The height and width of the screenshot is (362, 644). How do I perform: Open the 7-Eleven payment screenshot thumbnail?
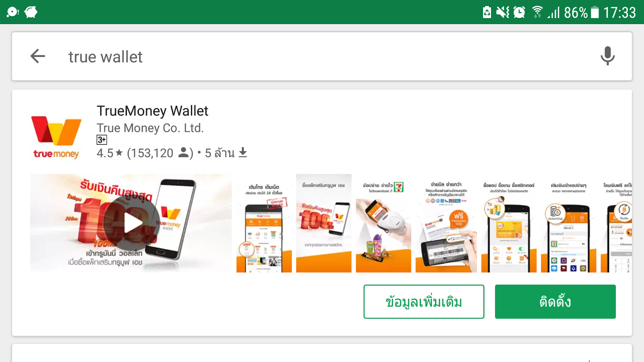383,223
